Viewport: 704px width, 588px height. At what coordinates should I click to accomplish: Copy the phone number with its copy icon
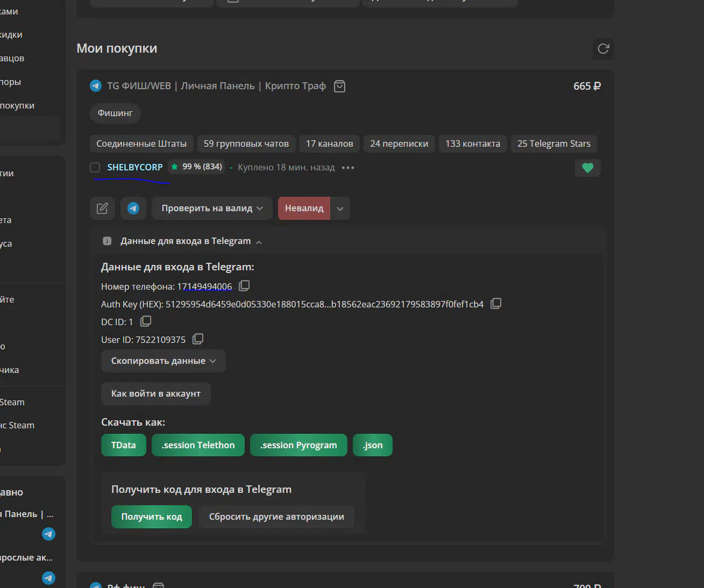click(244, 285)
